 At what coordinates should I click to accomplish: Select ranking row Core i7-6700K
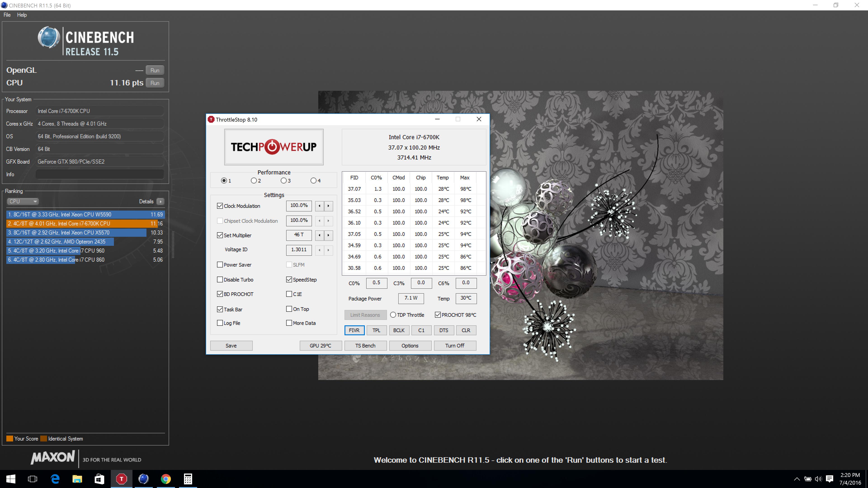click(85, 224)
